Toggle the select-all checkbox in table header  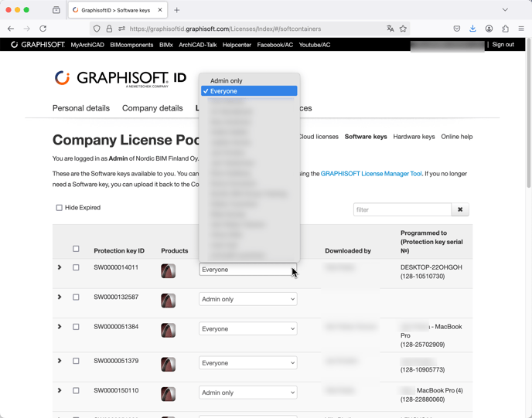pyautogui.click(x=76, y=249)
